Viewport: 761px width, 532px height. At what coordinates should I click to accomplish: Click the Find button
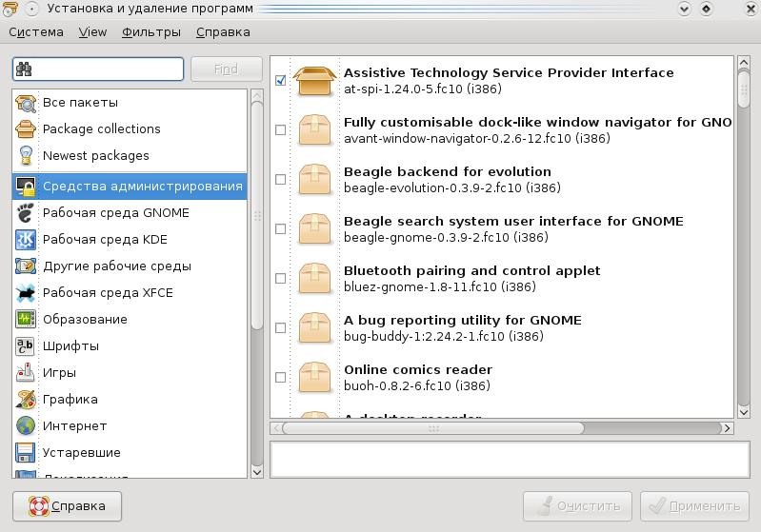[226, 69]
